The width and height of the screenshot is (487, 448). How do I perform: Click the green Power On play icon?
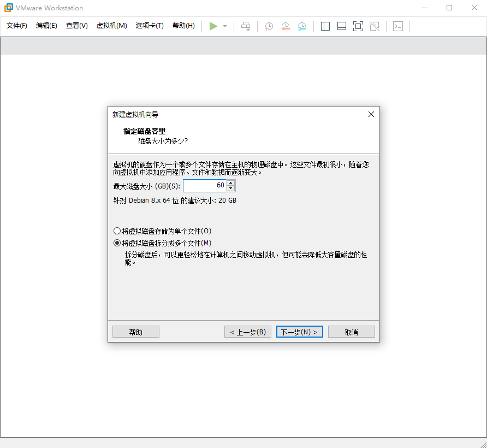213,26
